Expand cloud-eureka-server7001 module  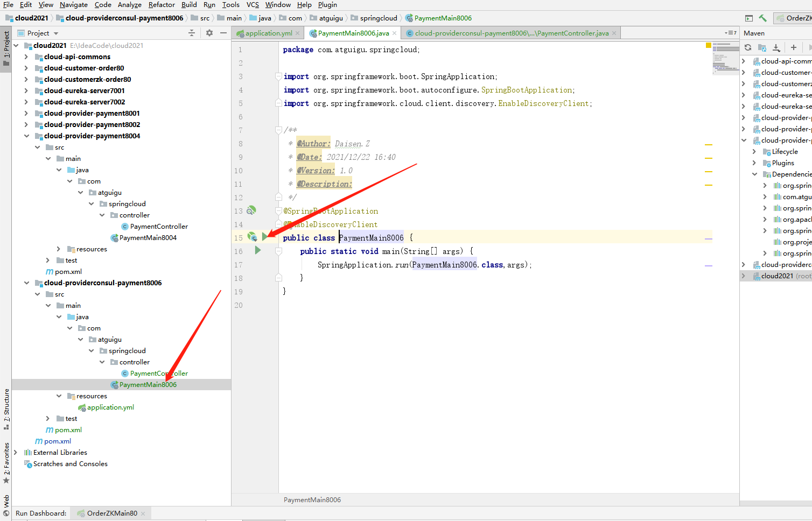point(26,90)
